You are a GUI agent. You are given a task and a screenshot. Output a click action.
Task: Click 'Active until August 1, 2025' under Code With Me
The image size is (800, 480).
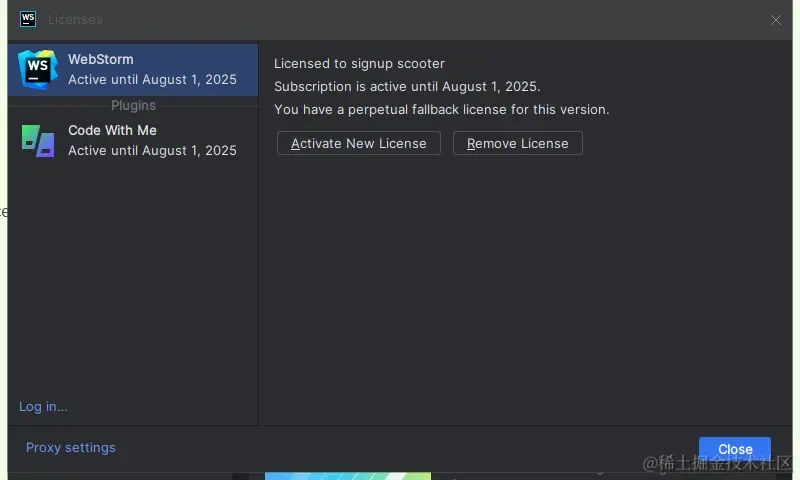153,150
